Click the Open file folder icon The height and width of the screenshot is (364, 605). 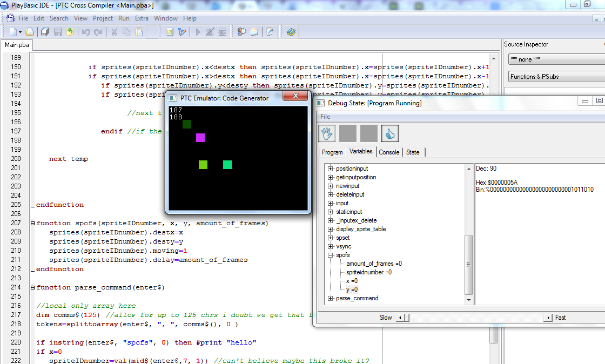[30, 32]
